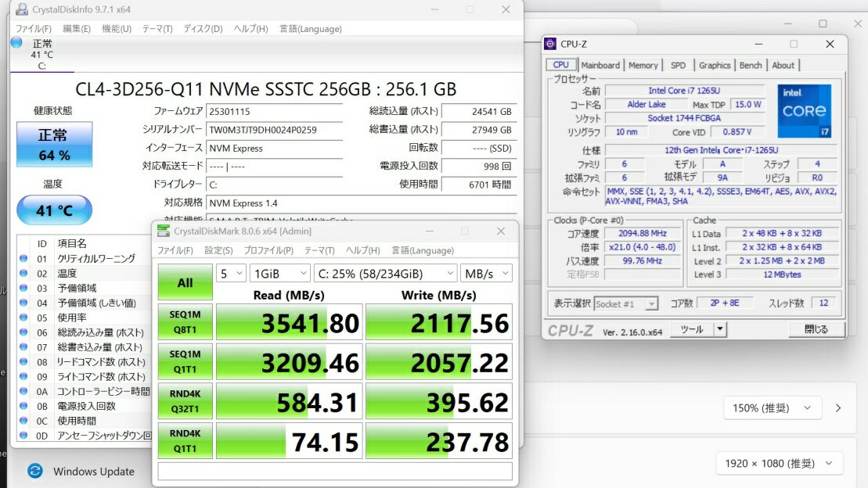This screenshot has width=868, height=488.
Task: Click the Intel Core i7 logo
Action: [804, 110]
